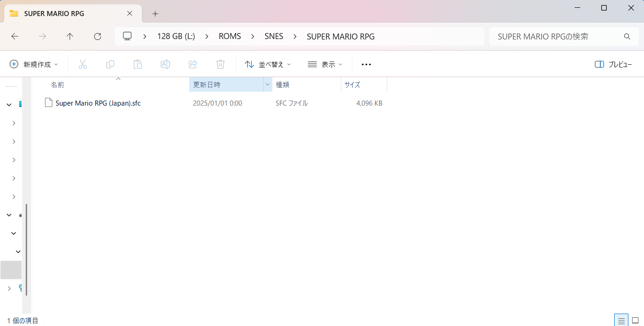
Task: Click the ROMS breadcrumb in address bar
Action: (230, 37)
